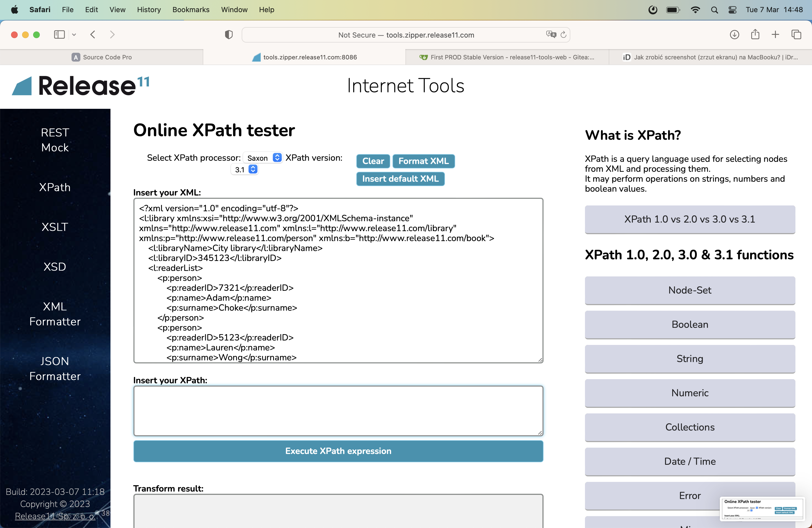Click the translate page icon in the address bar
This screenshot has width=812, height=528.
click(551, 35)
